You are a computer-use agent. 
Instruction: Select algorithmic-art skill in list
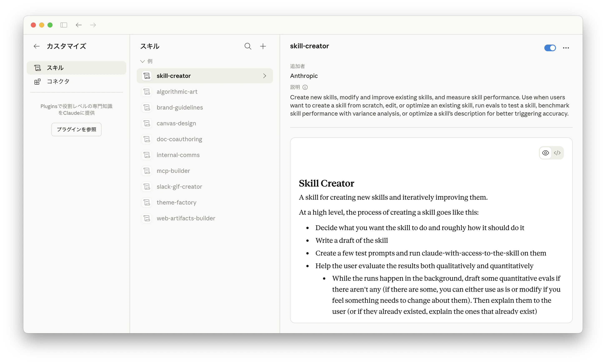(177, 92)
